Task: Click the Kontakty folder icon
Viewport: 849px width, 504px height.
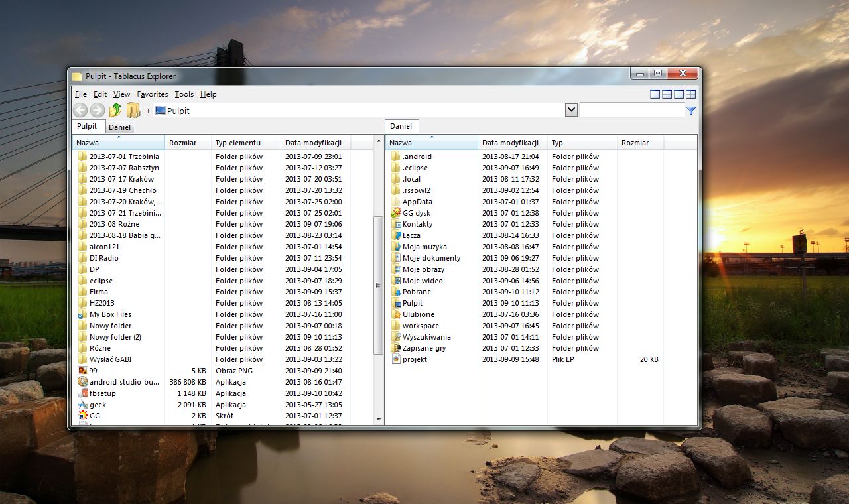Action: [396, 224]
